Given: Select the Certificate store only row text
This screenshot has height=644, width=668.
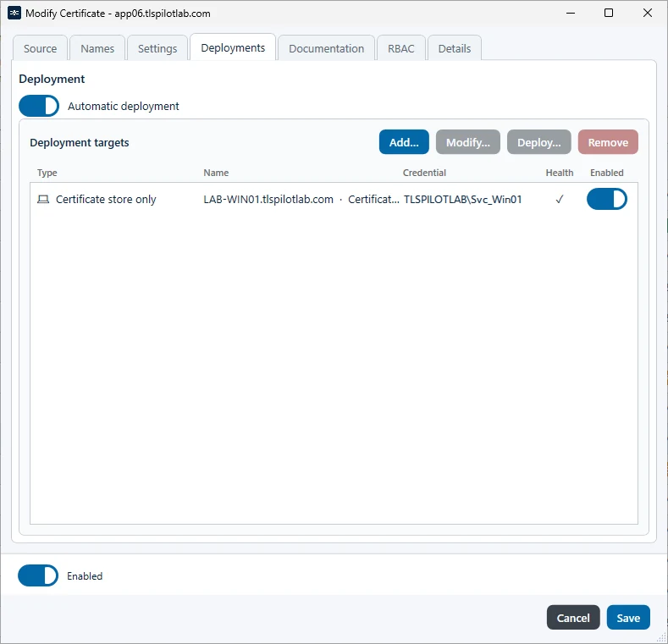Looking at the screenshot, I should 106,200.
